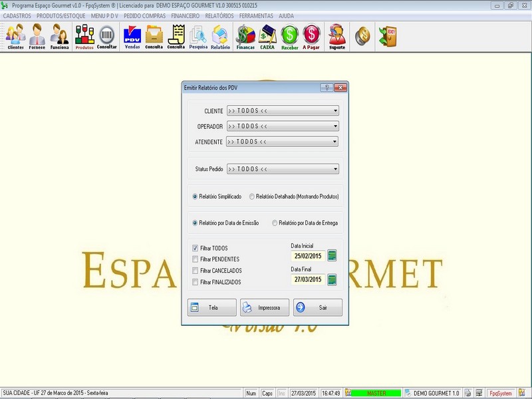Click the gold coin toolbar icon
532x399 pixels.
tap(362, 36)
